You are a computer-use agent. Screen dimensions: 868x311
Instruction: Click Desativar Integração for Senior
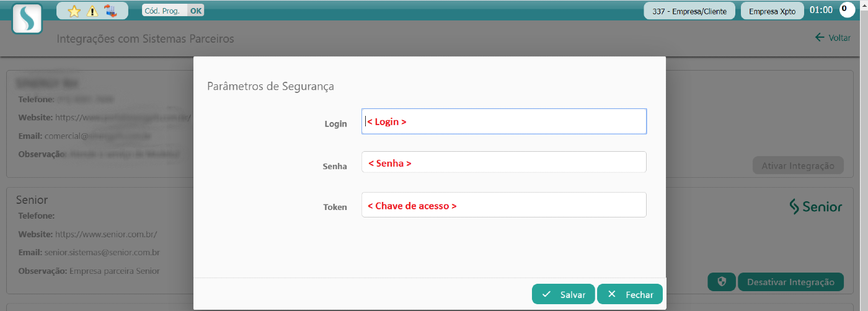coord(790,282)
